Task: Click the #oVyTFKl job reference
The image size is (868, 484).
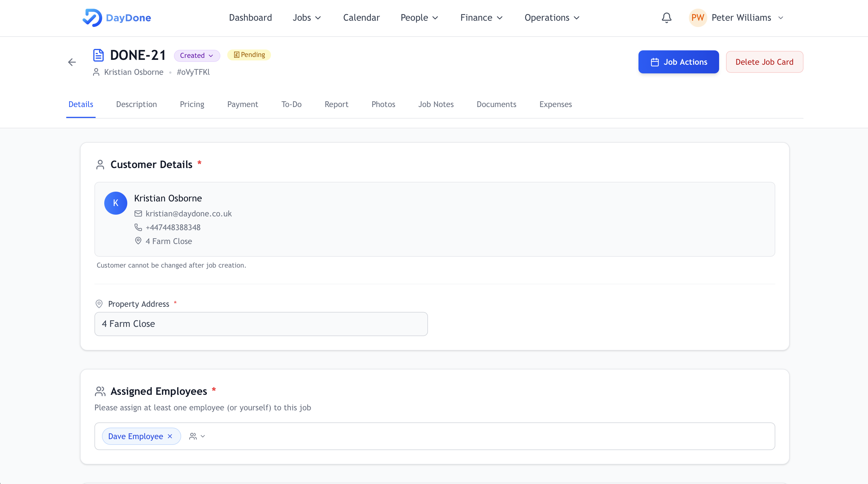Action: tap(193, 72)
